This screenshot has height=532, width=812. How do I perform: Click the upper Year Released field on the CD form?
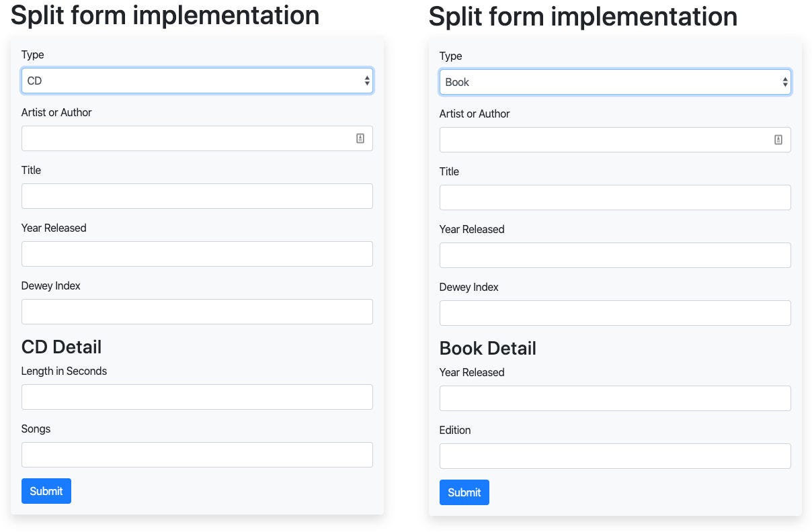[197, 253]
